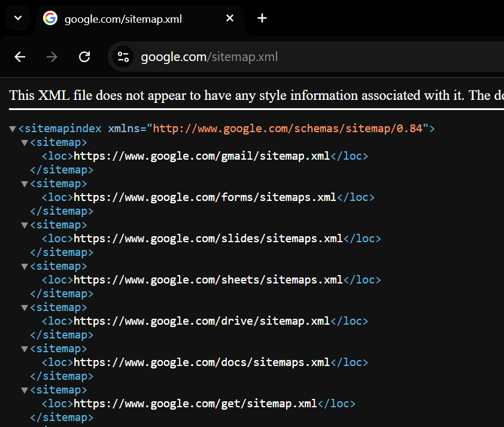
Task: Click the sitemapindex opening tag name
Action: (63, 129)
